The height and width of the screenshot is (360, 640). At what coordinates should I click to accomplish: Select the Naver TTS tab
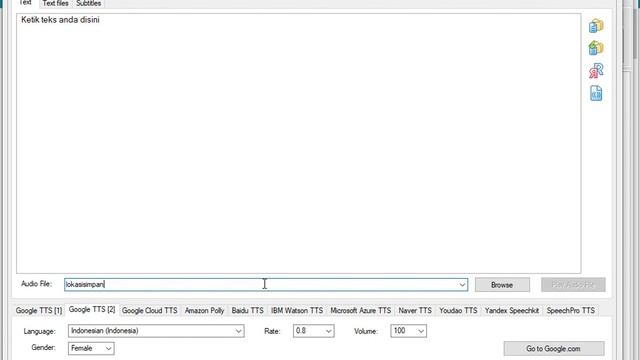point(415,311)
